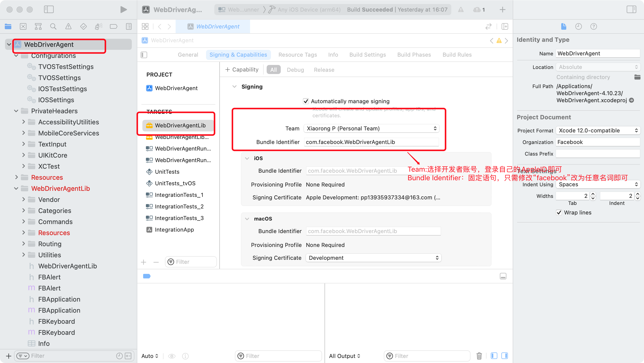Screen dimensions: 644x363
Task: Show the File inspector
Action: click(563, 26)
